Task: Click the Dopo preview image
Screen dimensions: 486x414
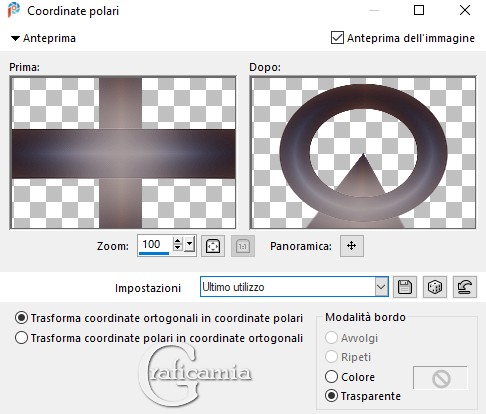Action: pyautogui.click(x=363, y=153)
